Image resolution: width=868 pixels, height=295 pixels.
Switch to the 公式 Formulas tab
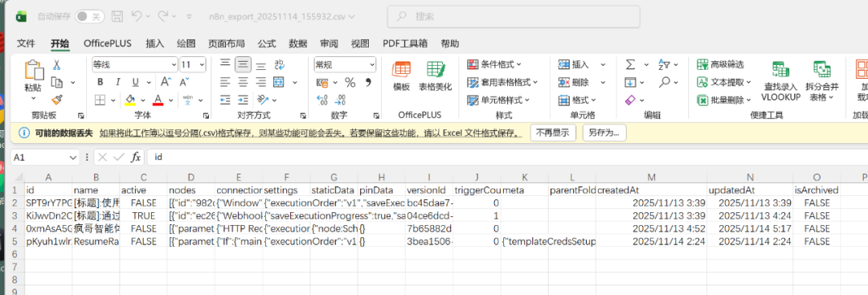267,43
